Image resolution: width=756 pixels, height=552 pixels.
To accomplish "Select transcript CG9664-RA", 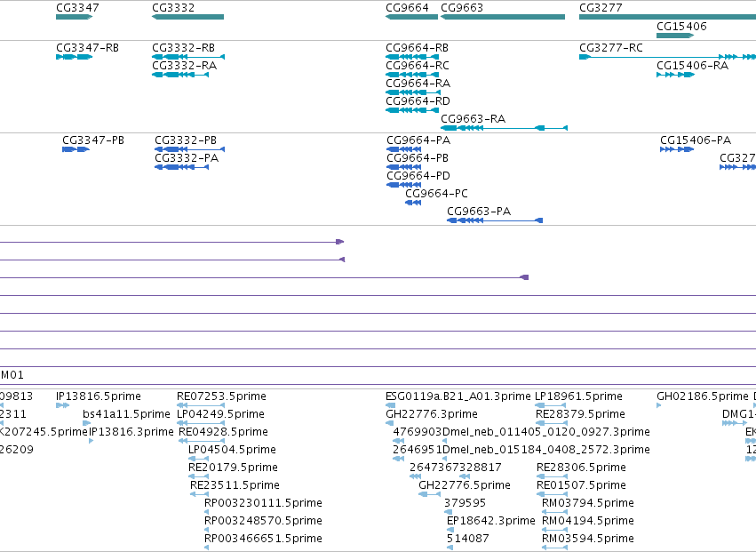I will 413,92.
